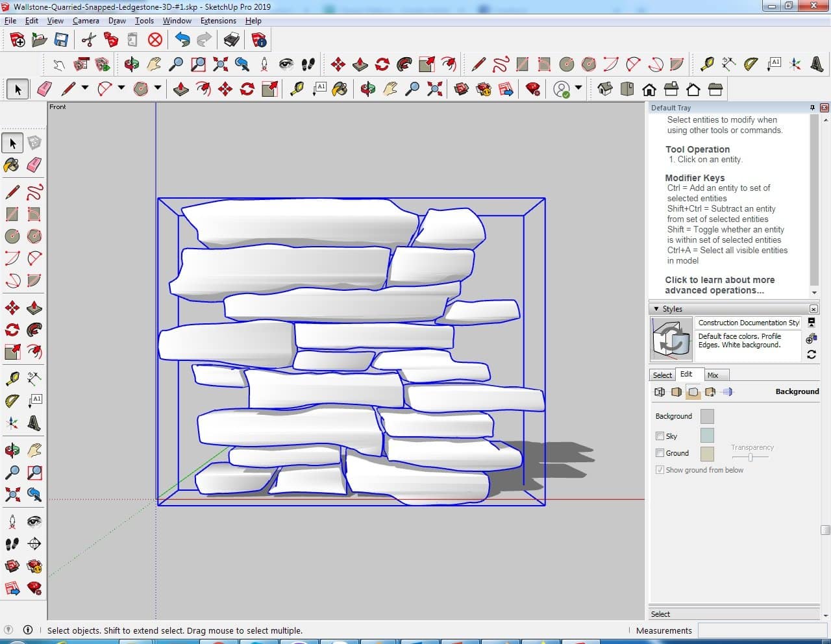831x644 pixels.
Task: Click the Save icon in toolbar
Action: (x=61, y=40)
